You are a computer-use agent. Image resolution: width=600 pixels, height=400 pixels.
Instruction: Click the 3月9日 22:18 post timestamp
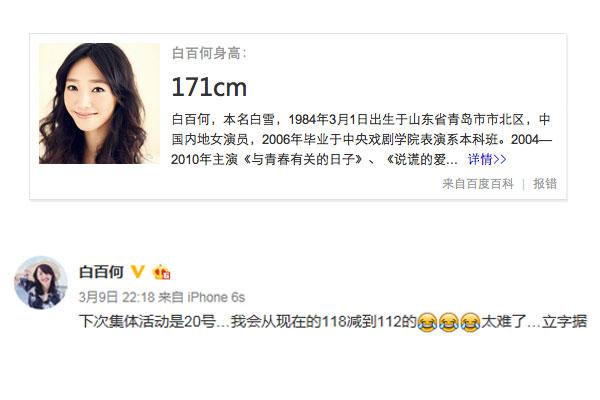(116, 297)
